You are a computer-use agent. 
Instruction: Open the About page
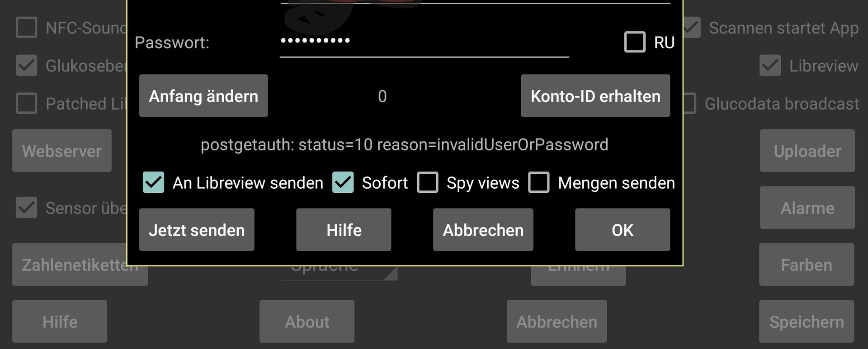click(x=307, y=321)
